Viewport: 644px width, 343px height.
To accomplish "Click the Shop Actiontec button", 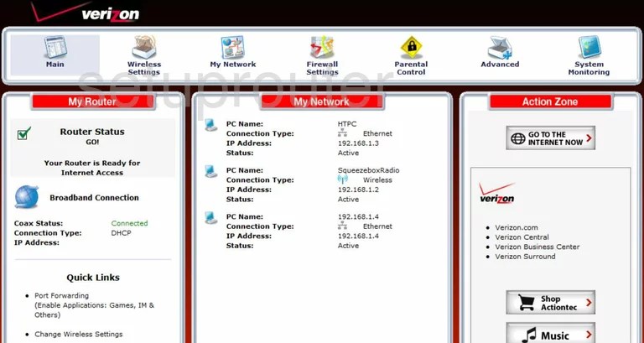I will (x=550, y=303).
